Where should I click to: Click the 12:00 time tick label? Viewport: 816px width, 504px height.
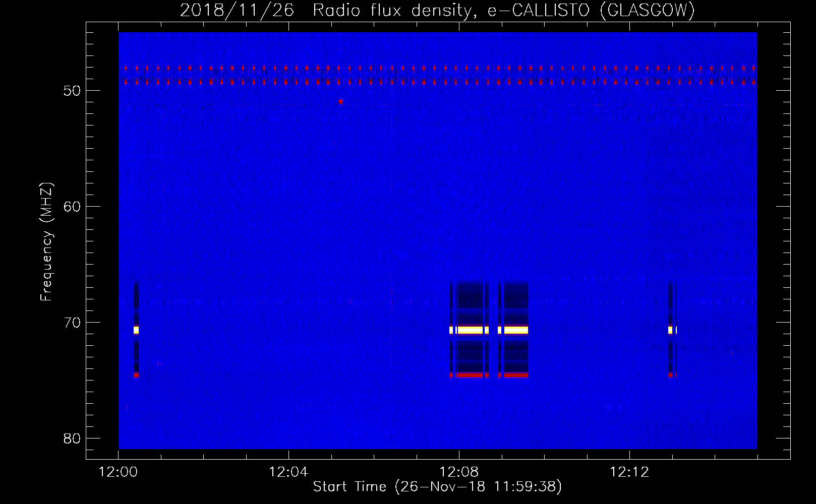point(119,472)
